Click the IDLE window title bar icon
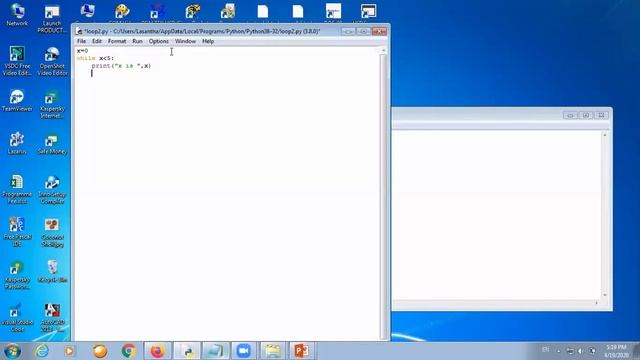The width and height of the screenshot is (640, 360). (x=79, y=31)
